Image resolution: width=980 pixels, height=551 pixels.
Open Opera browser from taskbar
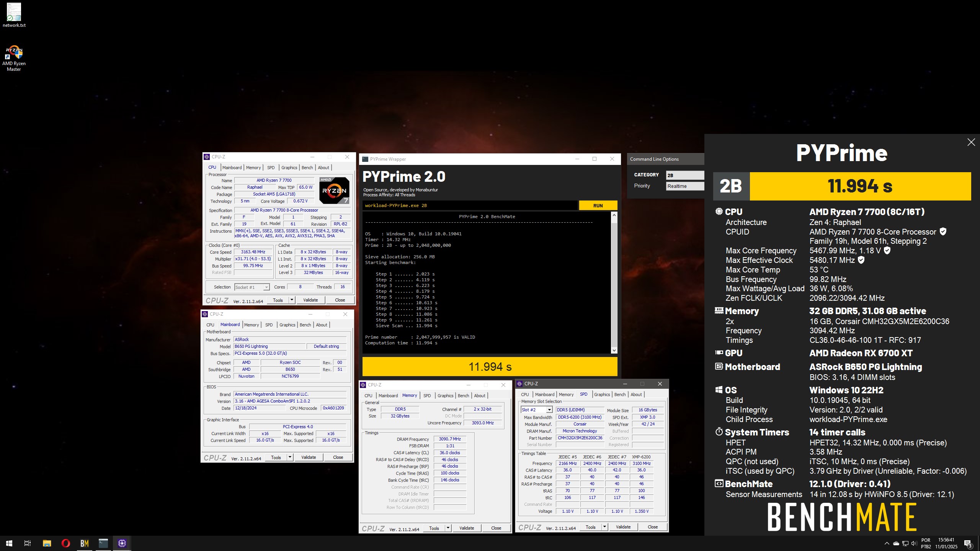tap(65, 543)
